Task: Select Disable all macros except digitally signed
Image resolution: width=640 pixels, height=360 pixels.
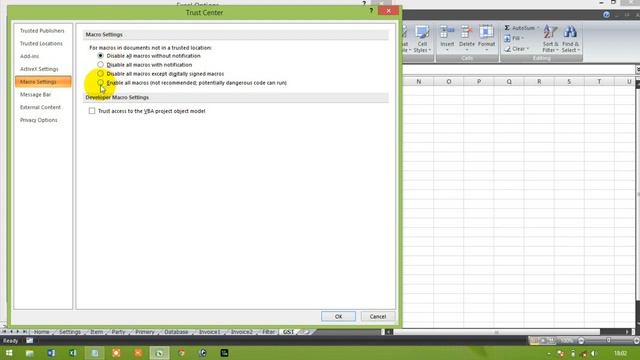Action: 100,73
